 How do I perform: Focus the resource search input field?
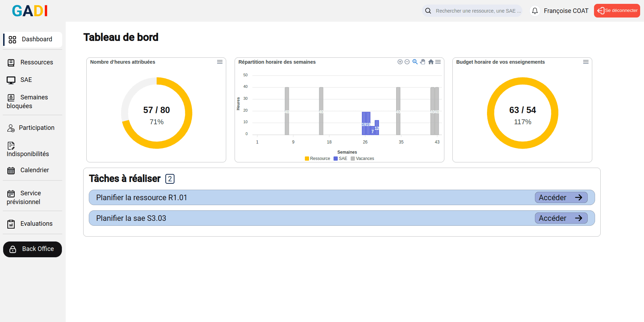pyautogui.click(x=478, y=11)
